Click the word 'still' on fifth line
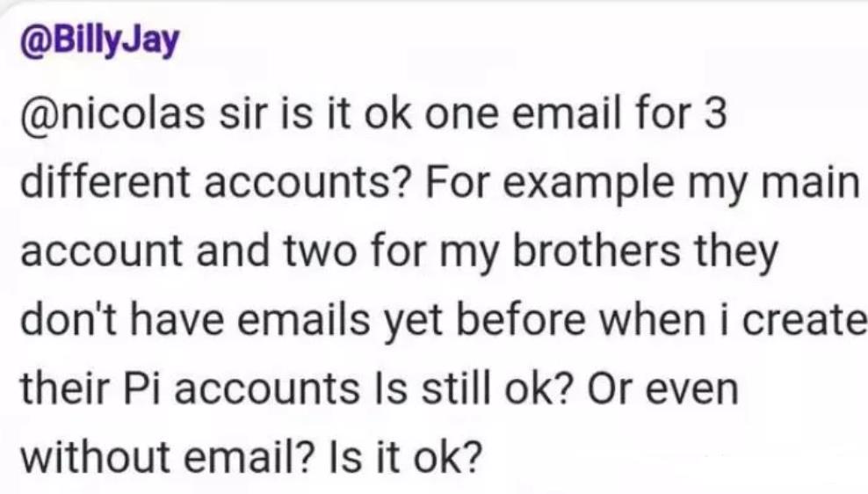 456,389
